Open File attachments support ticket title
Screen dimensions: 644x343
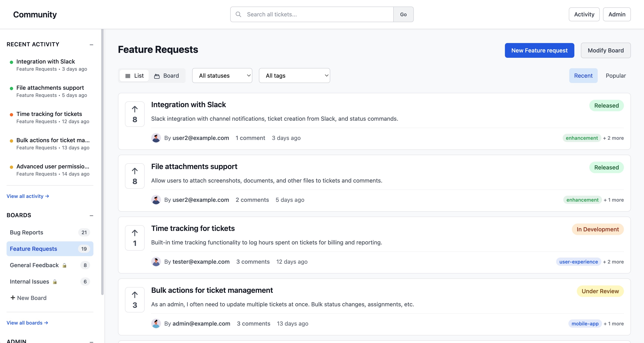coord(194,167)
